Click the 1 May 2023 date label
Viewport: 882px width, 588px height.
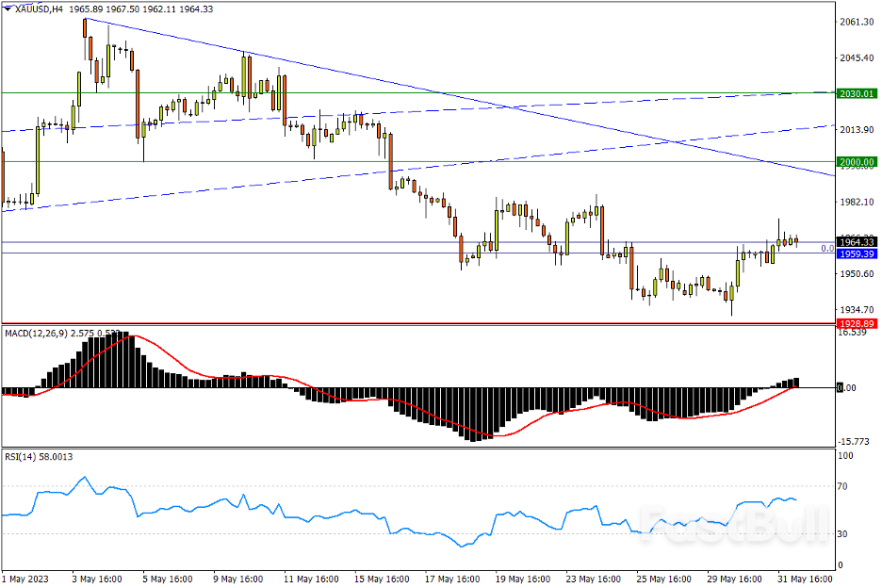pyautogui.click(x=24, y=578)
